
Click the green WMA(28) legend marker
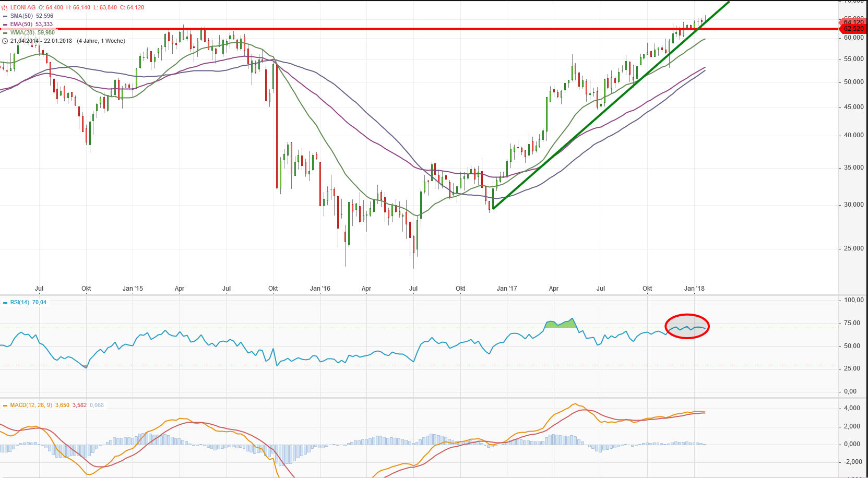5,33
